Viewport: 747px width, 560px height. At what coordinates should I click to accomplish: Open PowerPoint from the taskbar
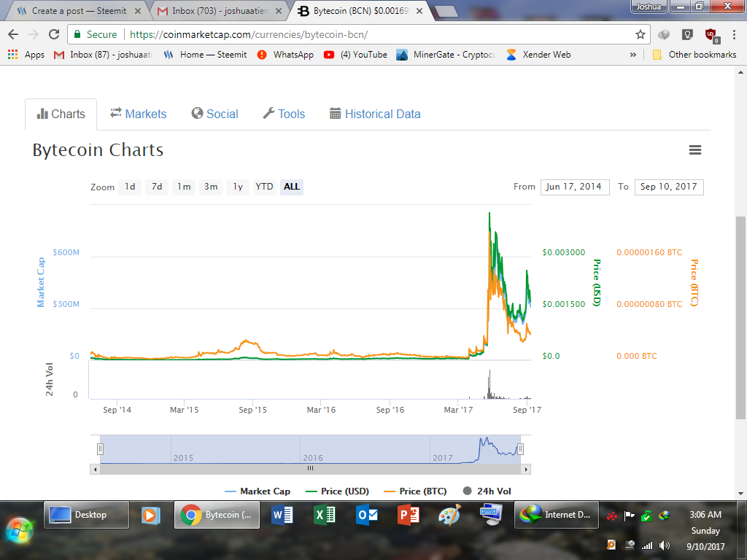pos(409,516)
